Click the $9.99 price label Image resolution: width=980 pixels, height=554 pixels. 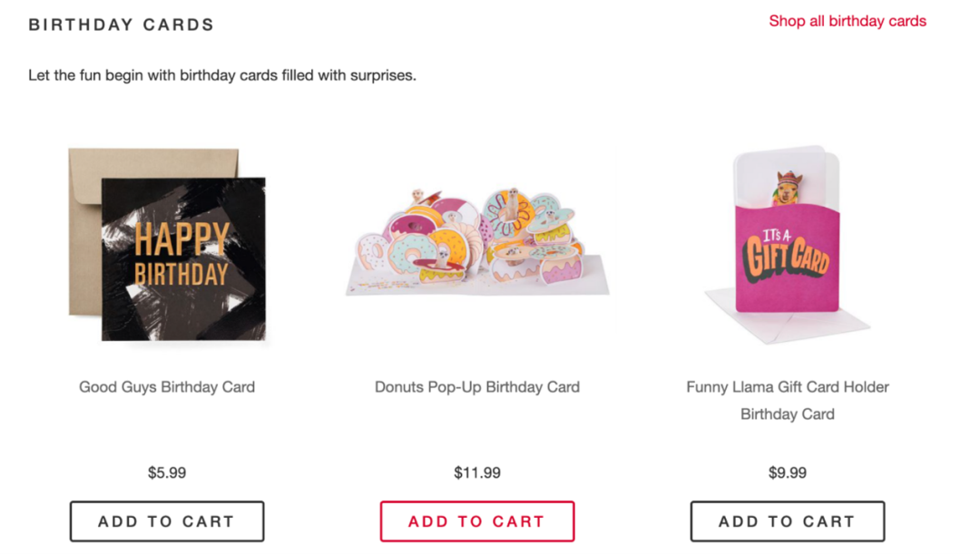point(787,472)
